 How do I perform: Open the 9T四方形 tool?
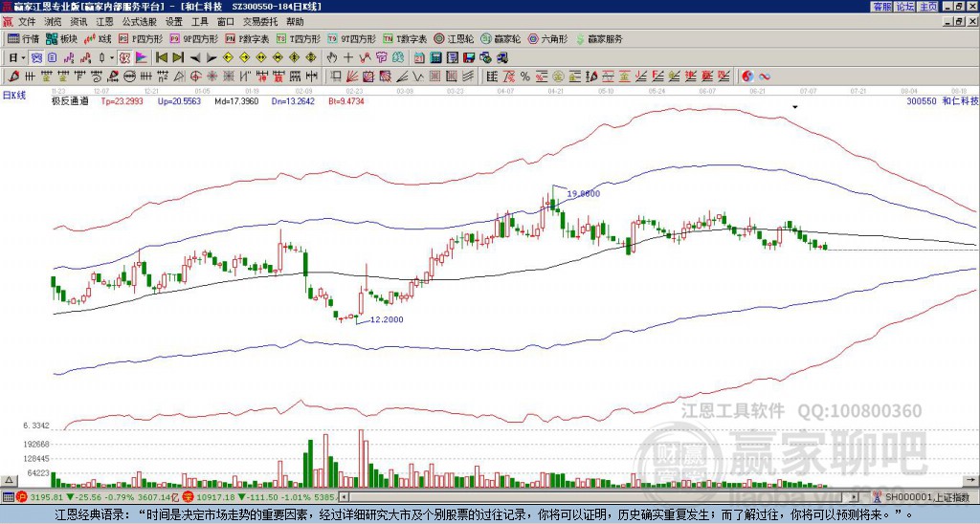click(351, 38)
